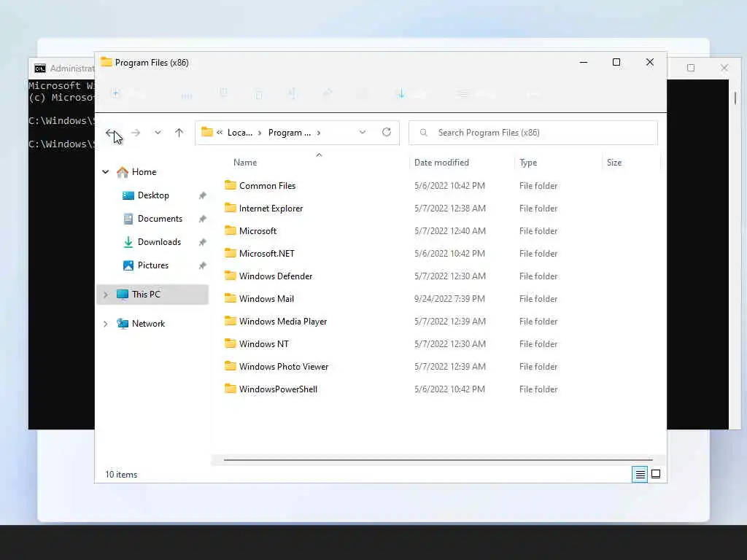
Task: Sort by the Size column header
Action: tap(614, 163)
